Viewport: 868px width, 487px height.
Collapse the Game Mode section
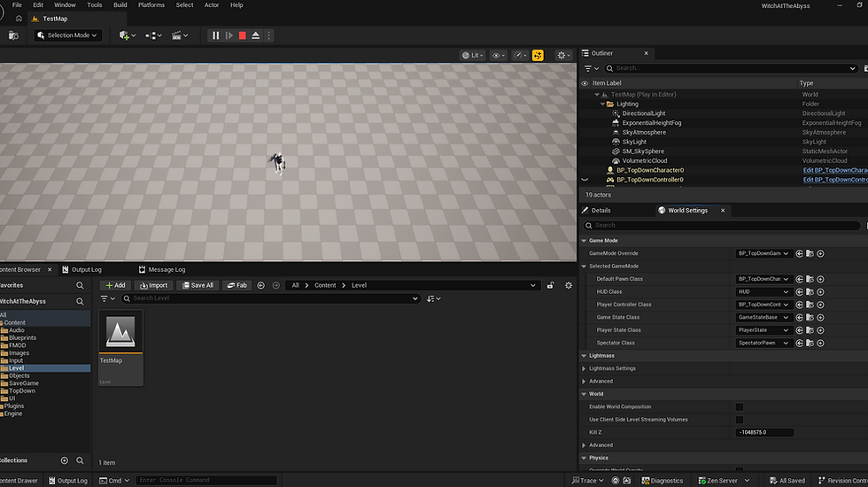point(584,241)
